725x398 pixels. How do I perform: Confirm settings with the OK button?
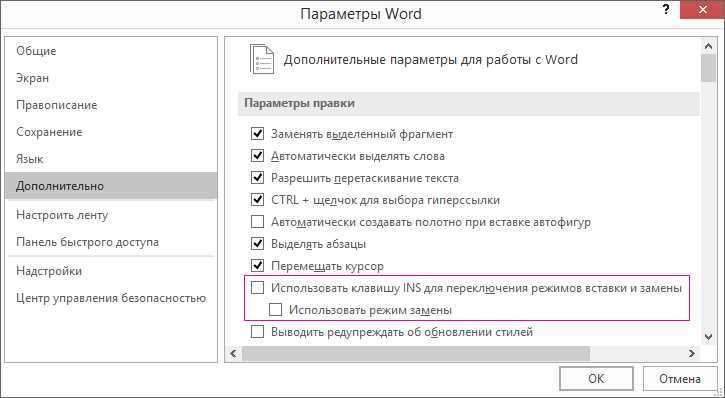(596, 379)
